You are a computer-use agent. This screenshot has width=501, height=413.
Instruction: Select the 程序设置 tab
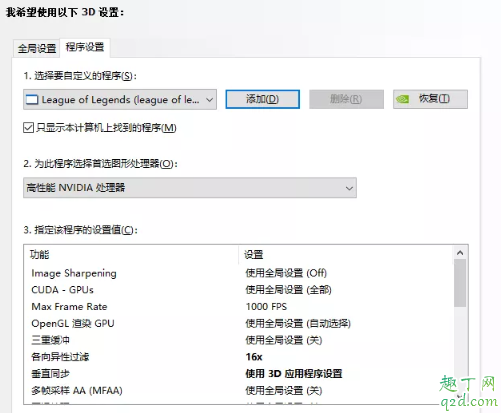point(85,47)
